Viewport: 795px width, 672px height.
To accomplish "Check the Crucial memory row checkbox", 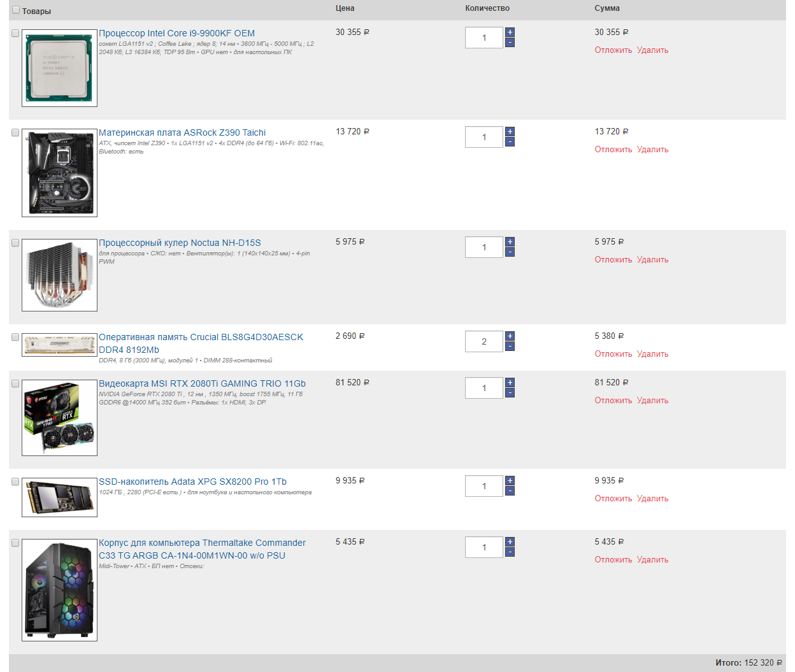I will coord(15,337).
